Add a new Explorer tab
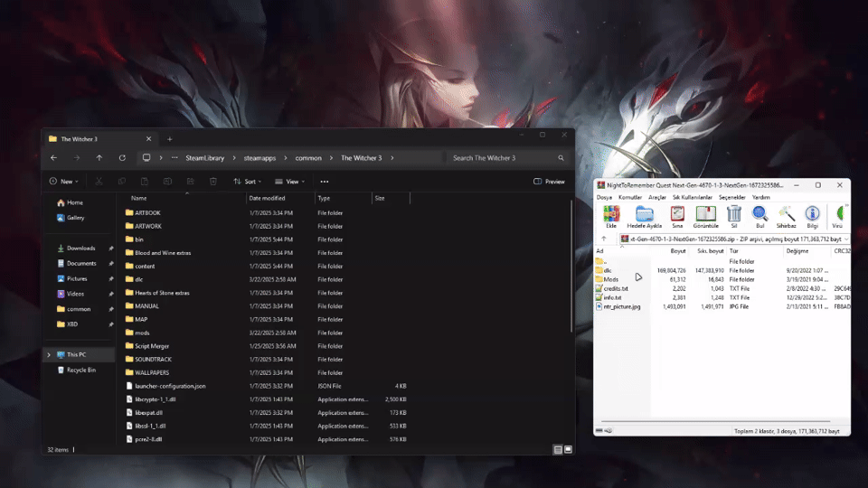868x488 pixels. [169, 139]
